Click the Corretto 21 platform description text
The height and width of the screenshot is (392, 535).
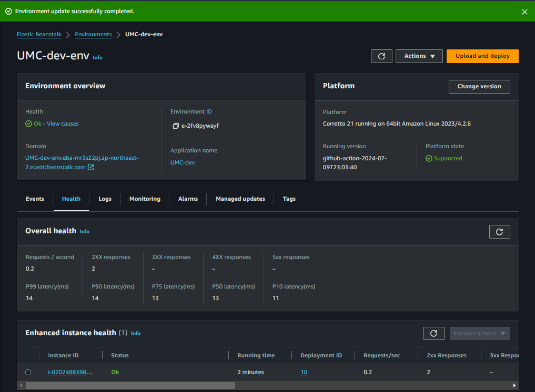(397, 123)
